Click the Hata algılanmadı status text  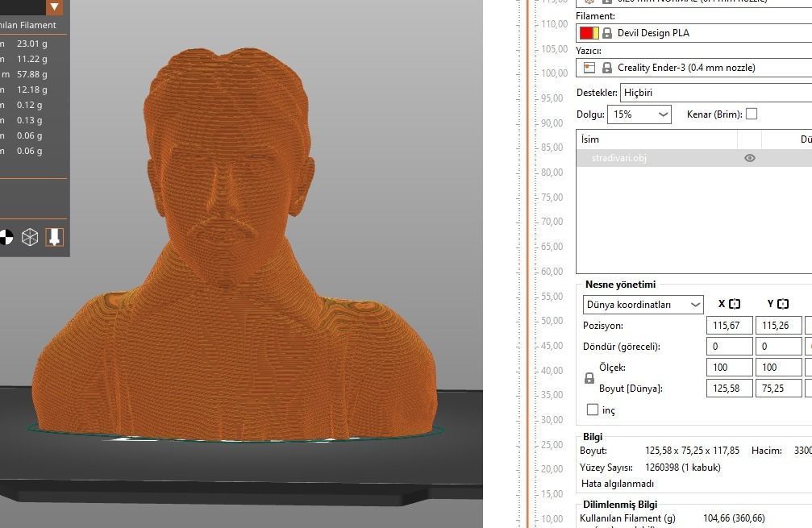[618, 484]
